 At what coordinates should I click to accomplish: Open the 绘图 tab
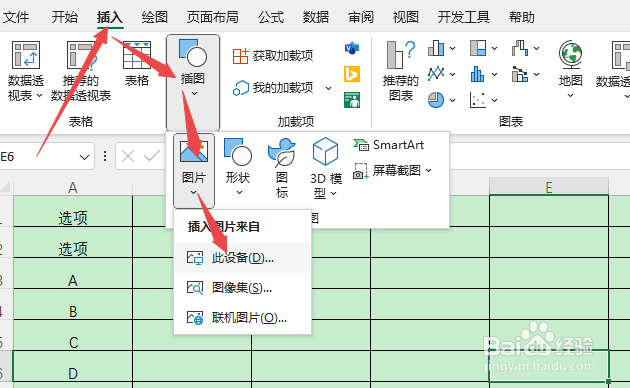(x=155, y=17)
